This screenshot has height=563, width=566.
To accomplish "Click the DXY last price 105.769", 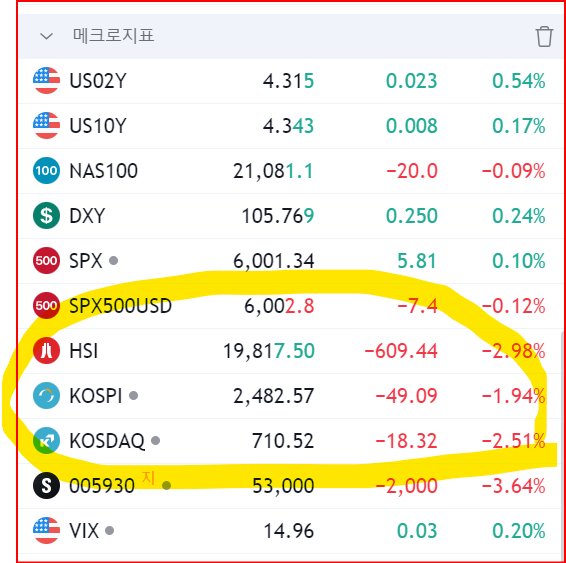I will [278, 216].
